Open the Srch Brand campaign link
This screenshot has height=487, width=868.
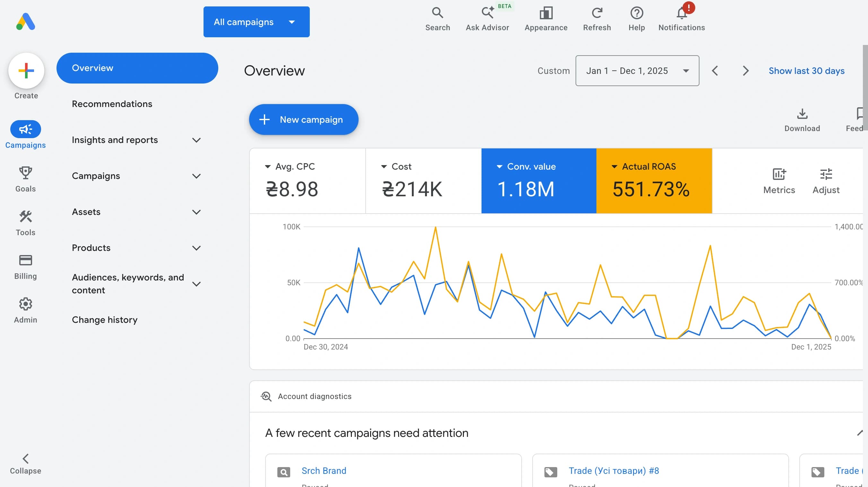(x=324, y=471)
